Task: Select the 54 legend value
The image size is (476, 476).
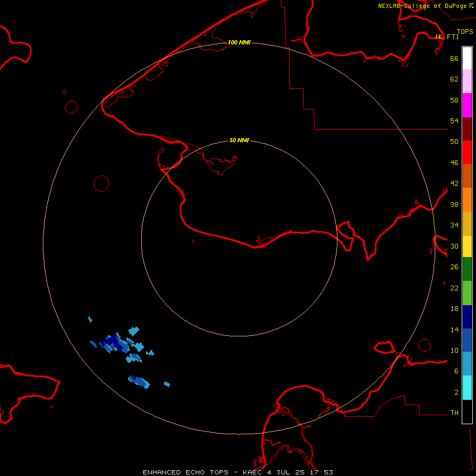Action: (454, 121)
